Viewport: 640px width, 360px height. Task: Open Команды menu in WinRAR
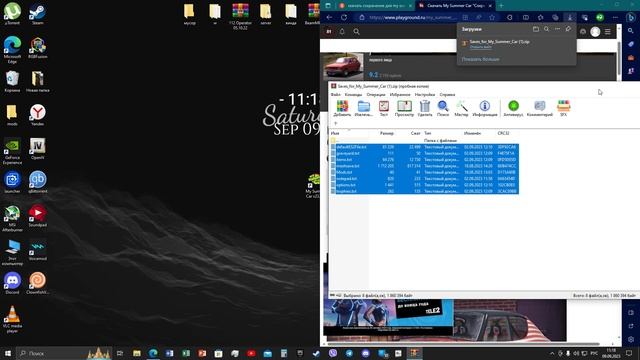(353, 94)
